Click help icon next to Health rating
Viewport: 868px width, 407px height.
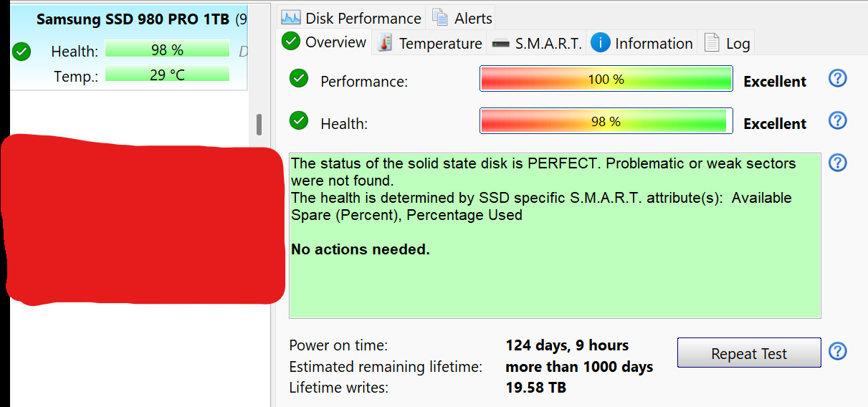837,120
